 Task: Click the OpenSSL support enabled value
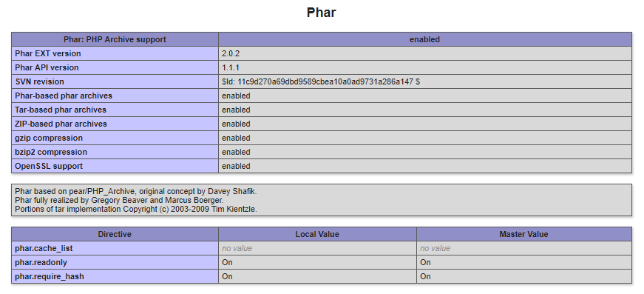(236, 166)
